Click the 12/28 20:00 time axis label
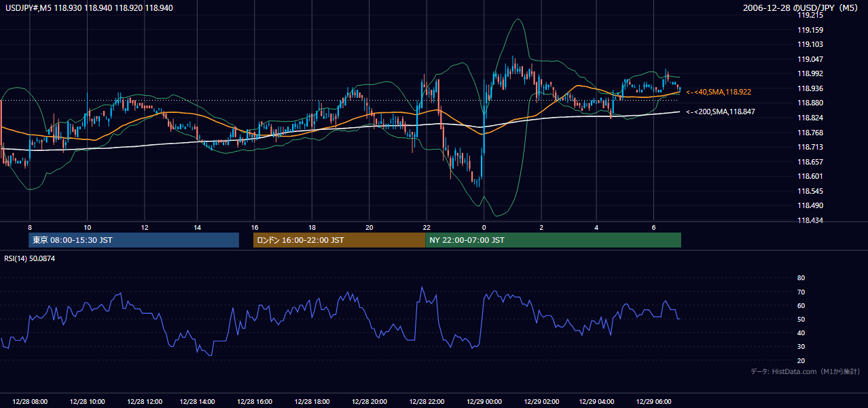The width and height of the screenshot is (868, 408). click(369, 402)
